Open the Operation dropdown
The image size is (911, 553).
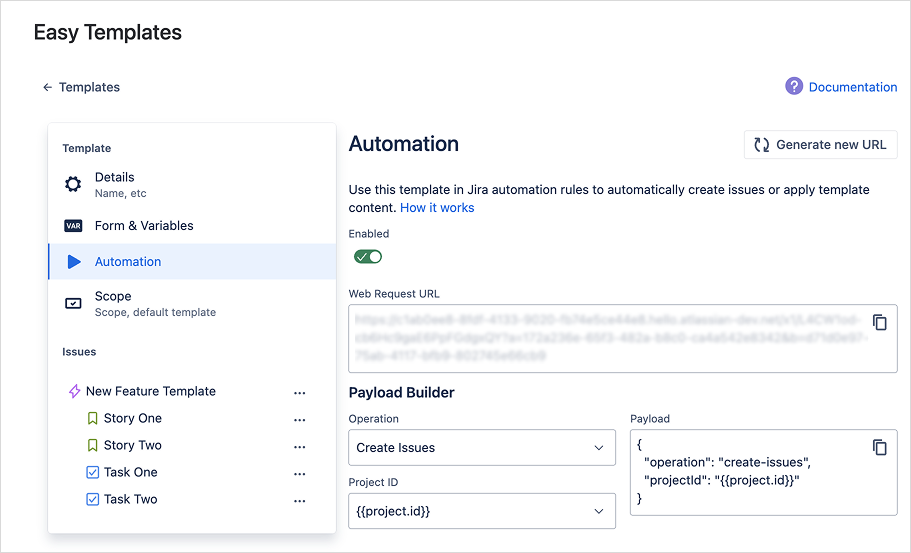(x=481, y=448)
